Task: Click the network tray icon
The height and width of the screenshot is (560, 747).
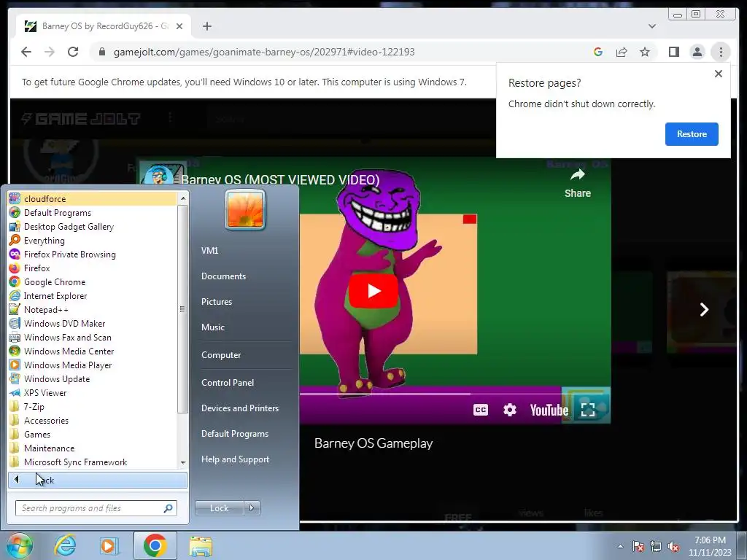Action: click(x=656, y=547)
